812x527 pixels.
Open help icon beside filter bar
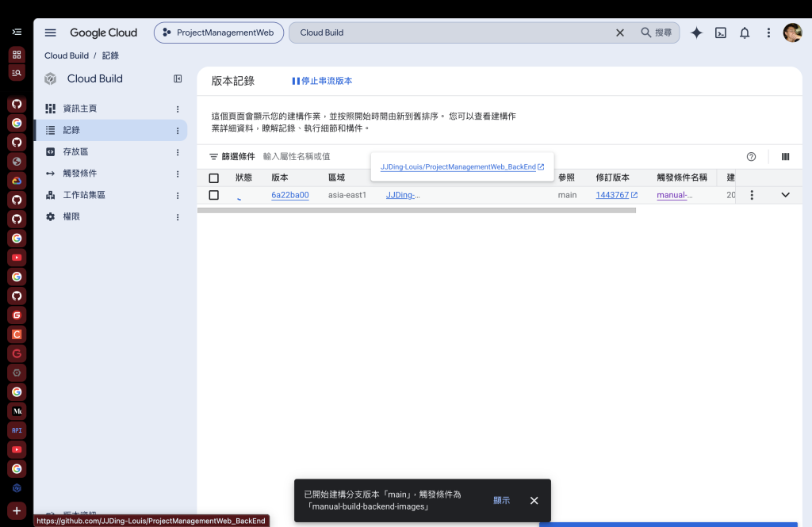point(751,157)
